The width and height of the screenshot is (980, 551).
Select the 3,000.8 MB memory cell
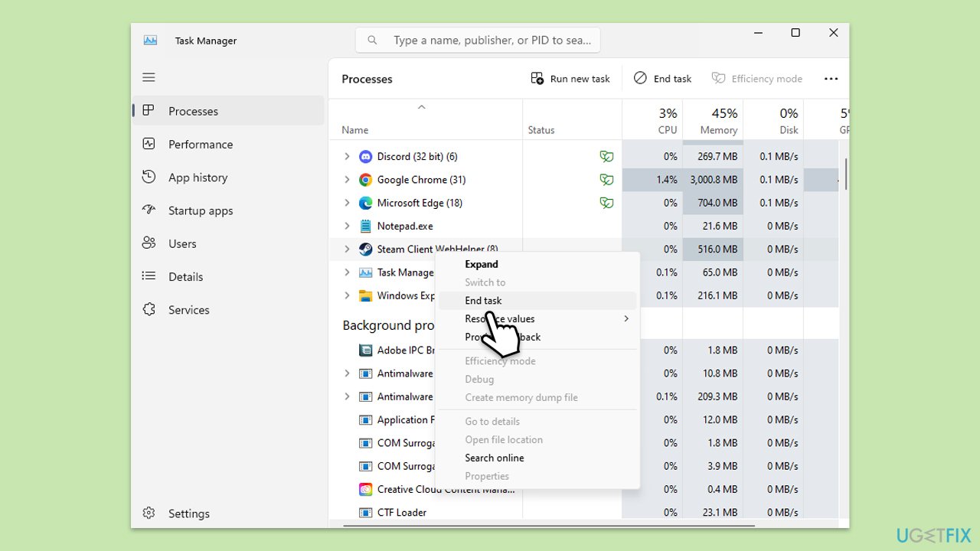(x=713, y=180)
